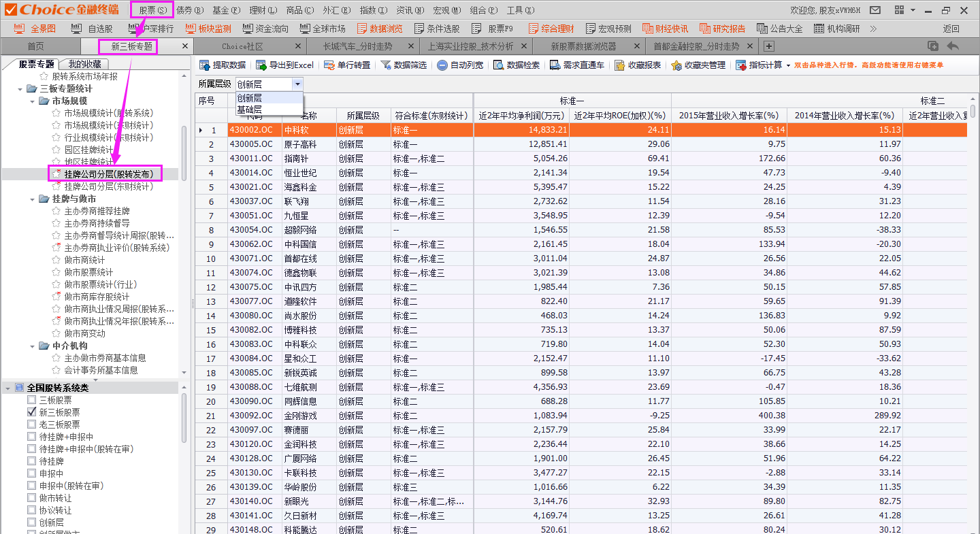
Task: Click 提取数据 button
Action: [222, 65]
